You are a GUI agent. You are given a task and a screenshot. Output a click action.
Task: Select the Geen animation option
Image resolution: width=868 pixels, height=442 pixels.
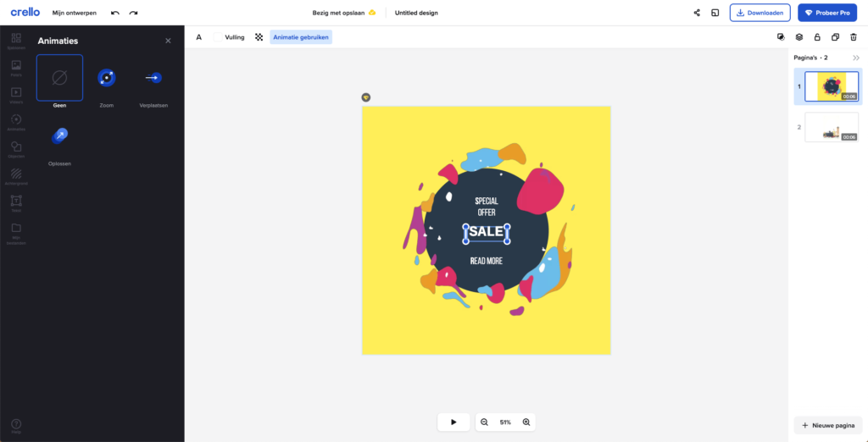(59, 78)
